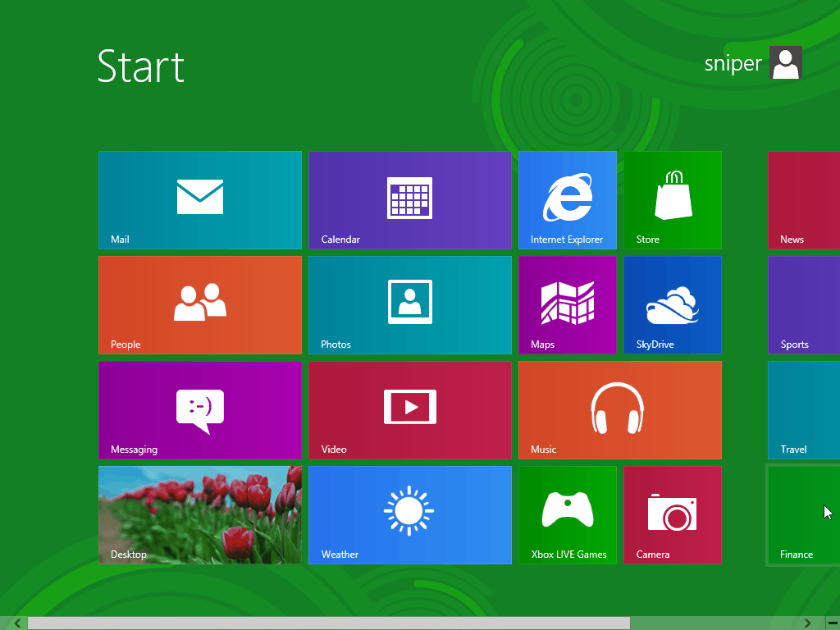The width and height of the screenshot is (840, 630).
Task: Open the Store tile
Action: click(x=673, y=200)
